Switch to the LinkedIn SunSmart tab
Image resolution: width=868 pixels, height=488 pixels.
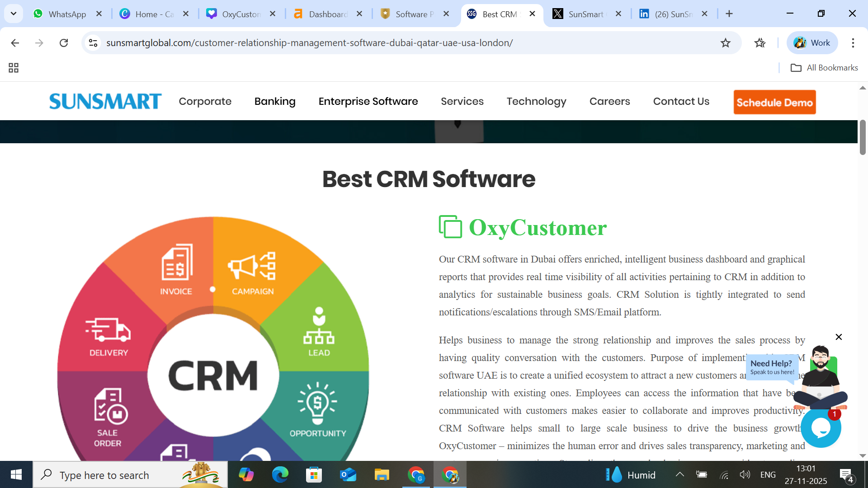tap(673, 14)
